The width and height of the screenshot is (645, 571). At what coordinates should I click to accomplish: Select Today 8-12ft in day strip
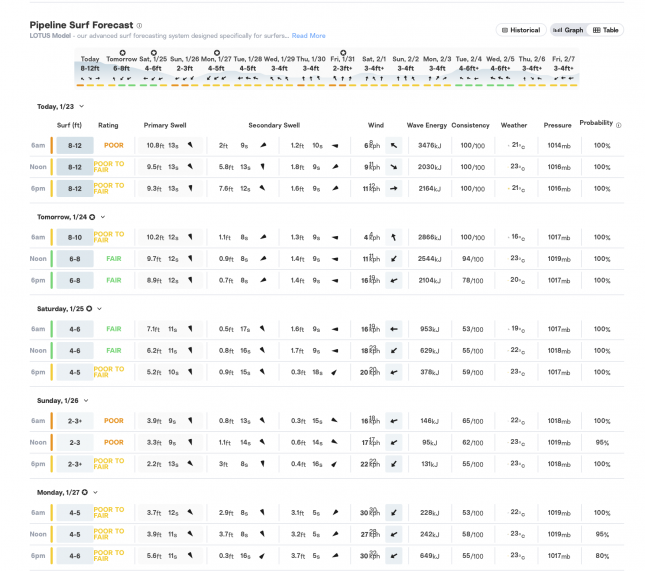[90, 68]
